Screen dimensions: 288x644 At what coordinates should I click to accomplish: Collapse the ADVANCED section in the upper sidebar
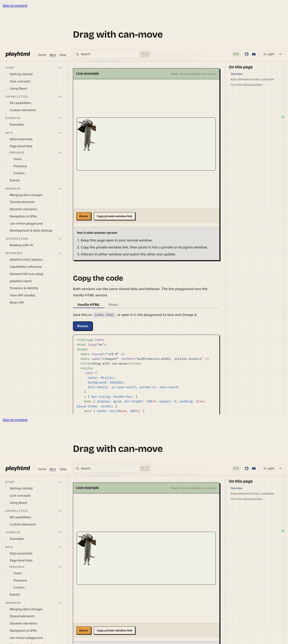pyautogui.click(x=59, y=189)
